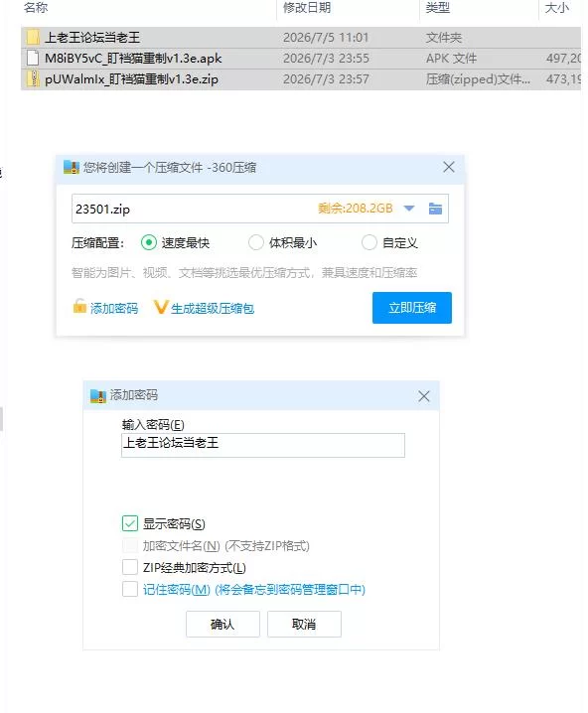Click into the 输入密码(E) text field

tap(263, 445)
